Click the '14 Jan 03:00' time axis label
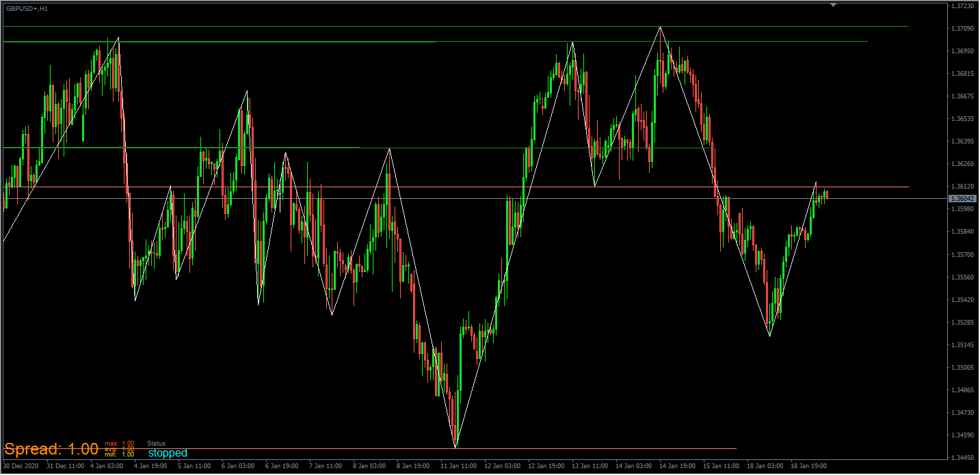980x475 pixels. coord(633,466)
